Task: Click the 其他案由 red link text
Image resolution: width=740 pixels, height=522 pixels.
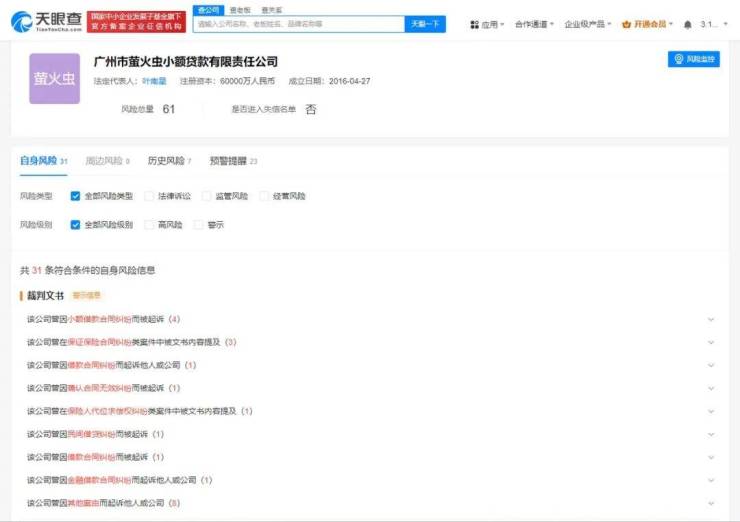Action: [x=84, y=503]
